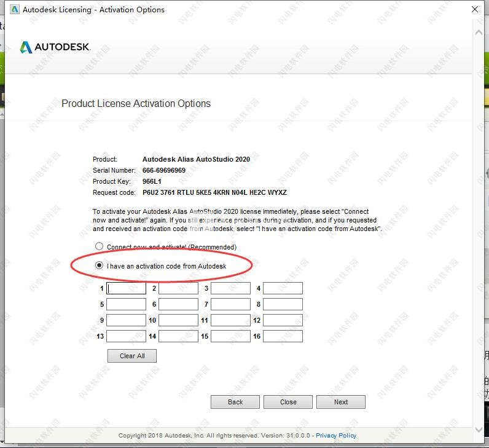This screenshot has width=489, height=448.
Task: Click the Clear All button
Action: pyautogui.click(x=132, y=356)
